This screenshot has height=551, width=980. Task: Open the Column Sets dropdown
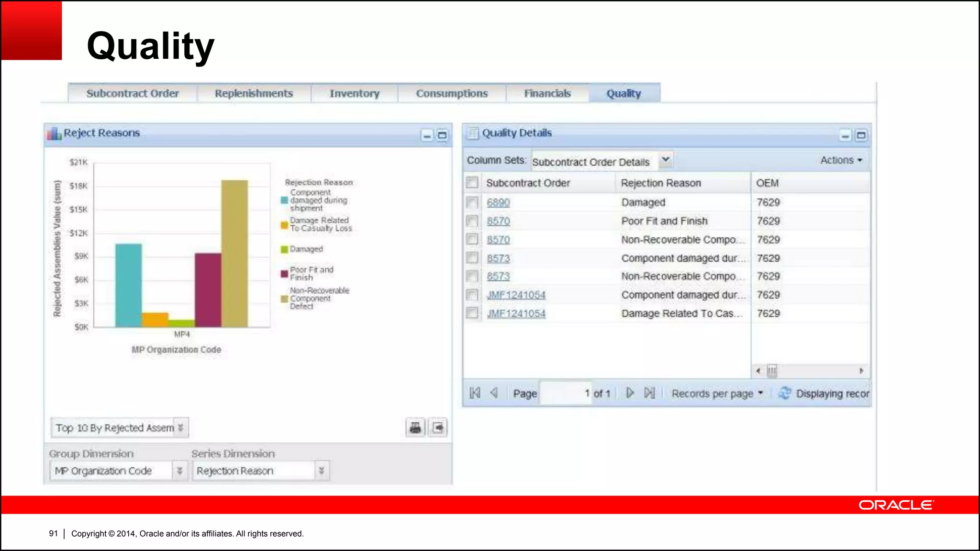click(x=666, y=161)
